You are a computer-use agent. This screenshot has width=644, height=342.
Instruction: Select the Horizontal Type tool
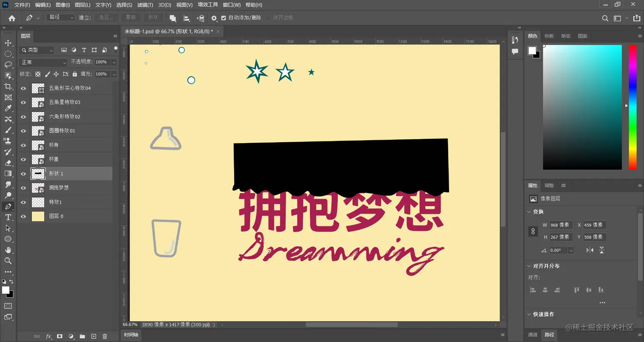click(x=9, y=217)
